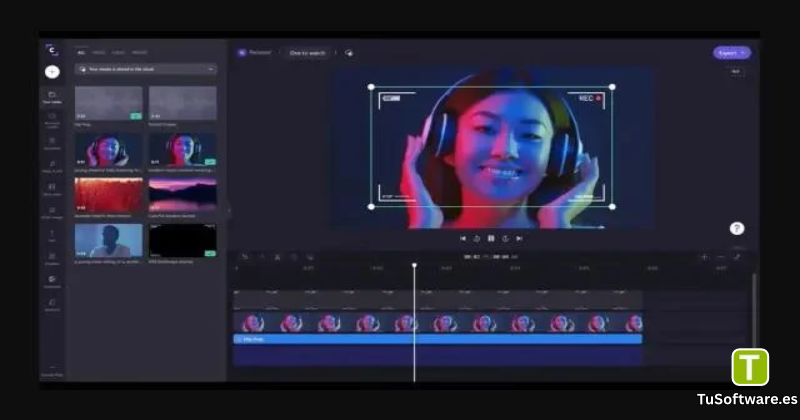Redo the last timeline action

(x=261, y=257)
